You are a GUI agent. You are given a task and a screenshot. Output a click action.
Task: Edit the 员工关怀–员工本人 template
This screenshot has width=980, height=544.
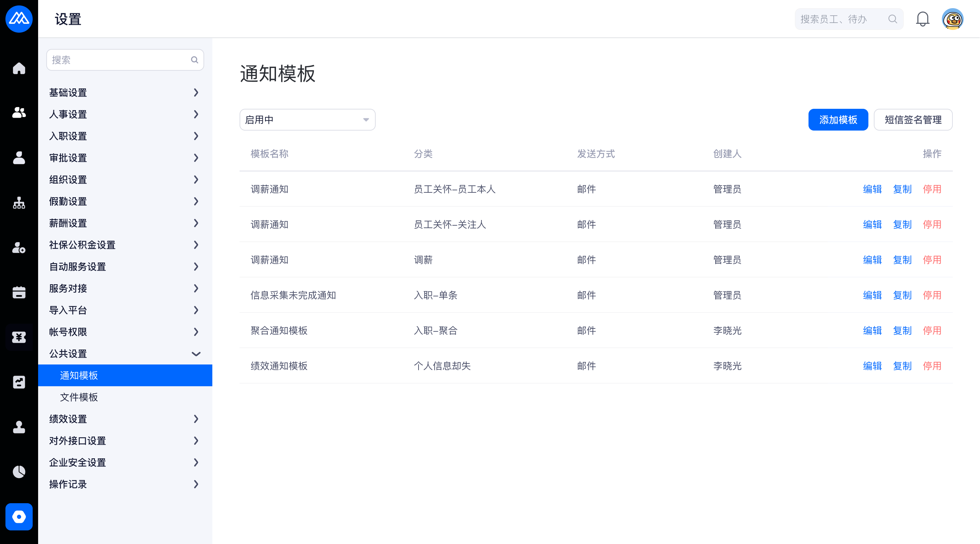[872, 189]
